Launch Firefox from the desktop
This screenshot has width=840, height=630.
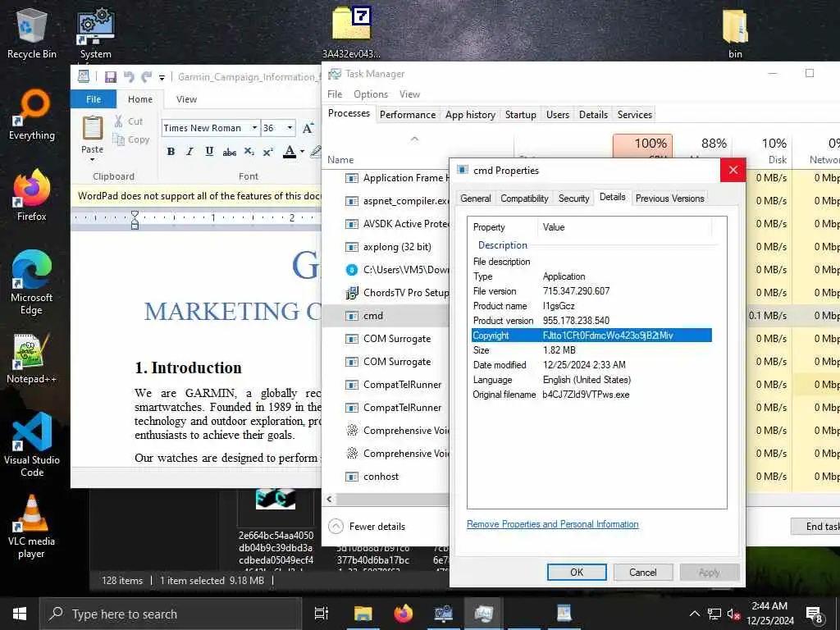click(32, 195)
